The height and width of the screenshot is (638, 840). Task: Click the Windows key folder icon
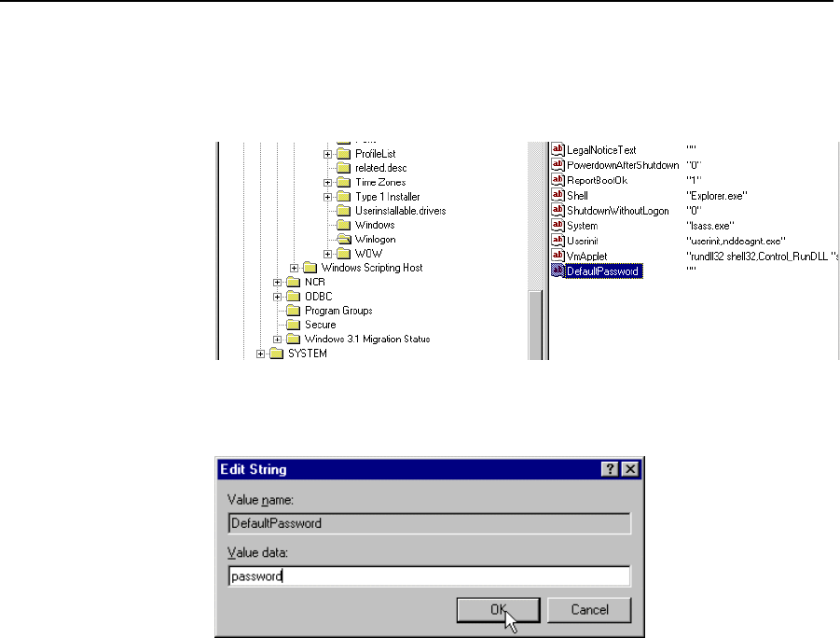pyautogui.click(x=343, y=225)
